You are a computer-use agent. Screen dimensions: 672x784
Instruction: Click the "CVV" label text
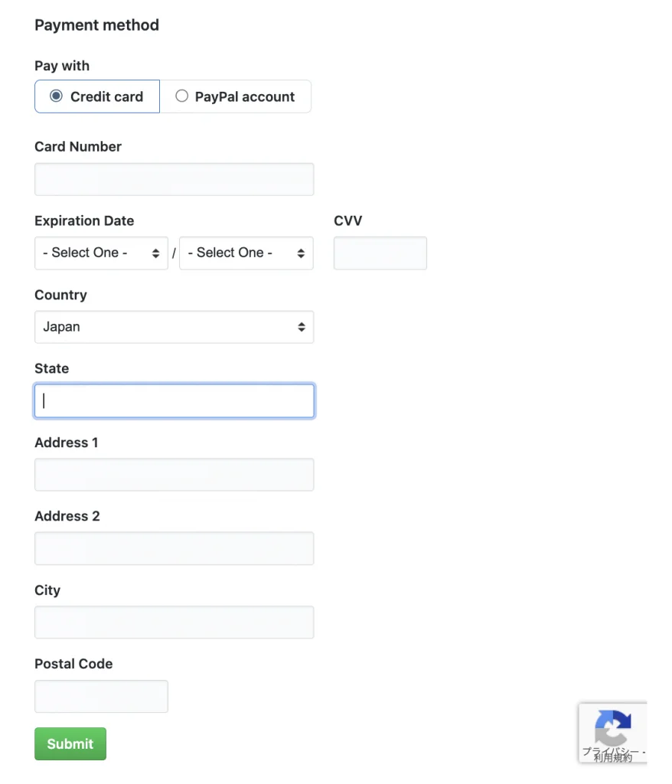click(347, 221)
